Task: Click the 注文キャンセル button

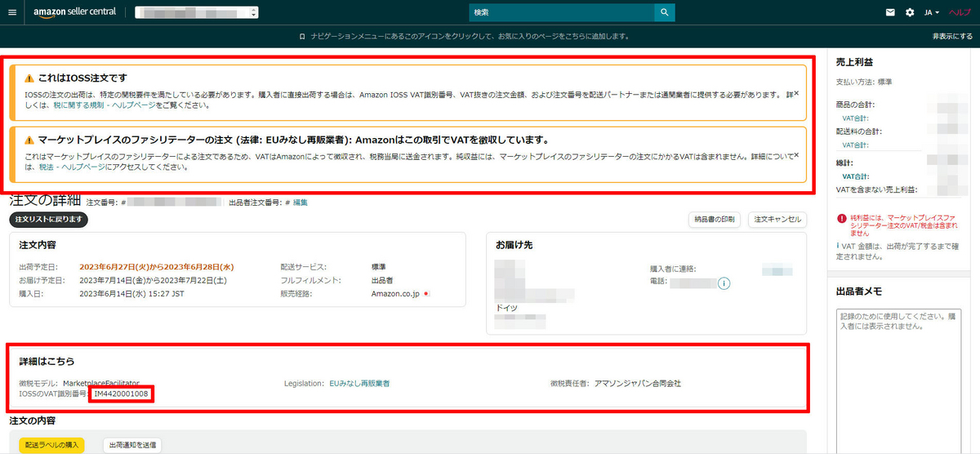Action: (777, 220)
